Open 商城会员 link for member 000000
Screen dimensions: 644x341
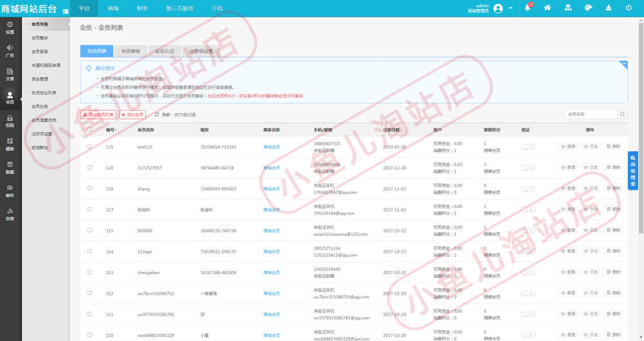[272, 230]
